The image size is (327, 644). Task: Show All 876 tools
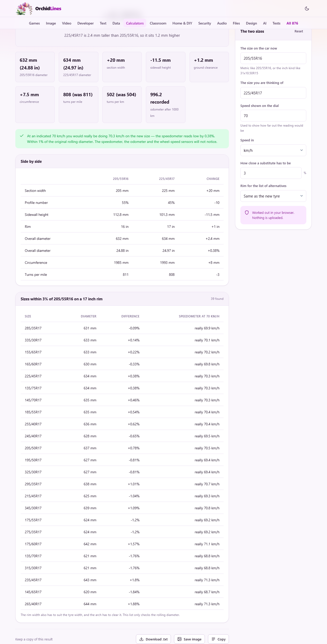point(292,23)
